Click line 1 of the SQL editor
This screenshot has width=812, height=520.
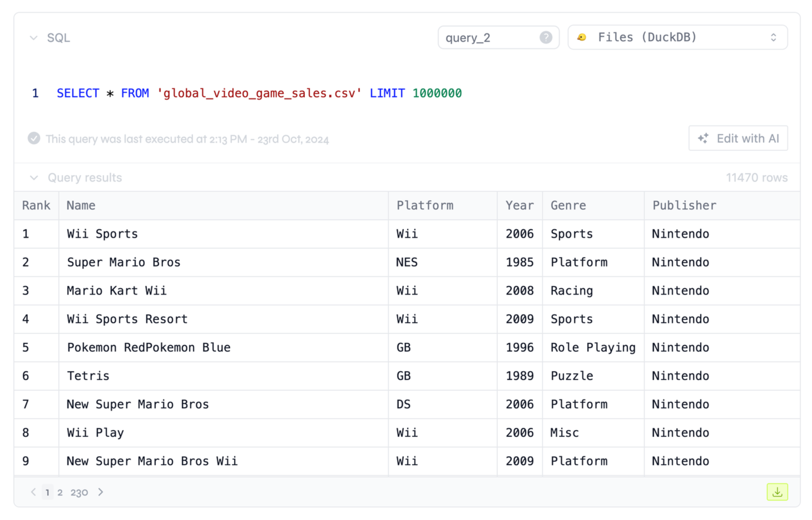pos(259,93)
